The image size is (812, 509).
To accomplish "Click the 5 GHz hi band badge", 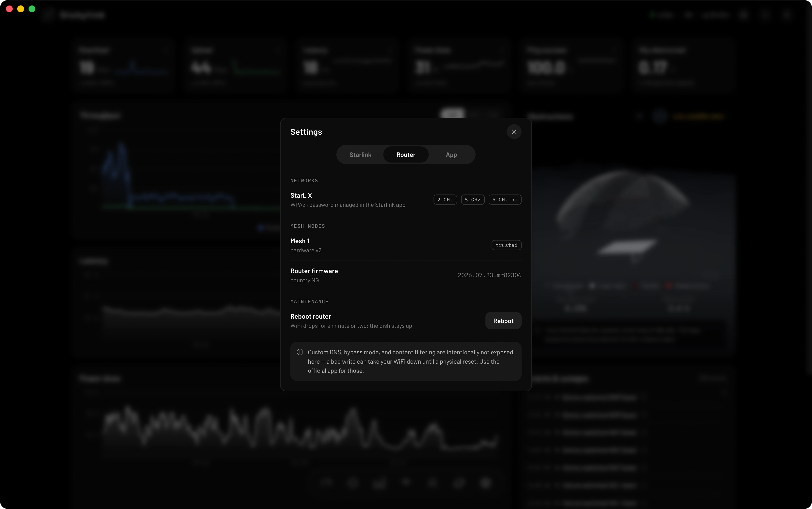I will pos(505,200).
